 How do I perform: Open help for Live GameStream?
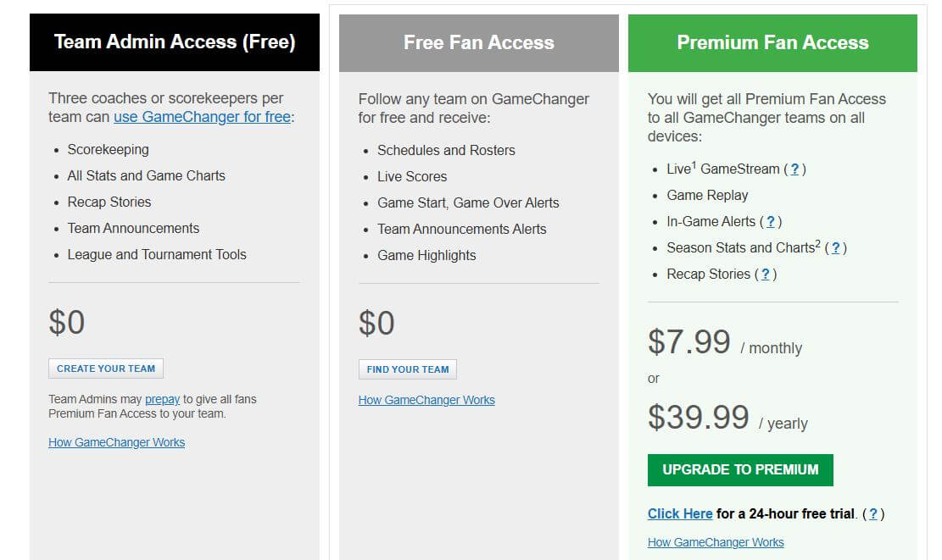794,169
